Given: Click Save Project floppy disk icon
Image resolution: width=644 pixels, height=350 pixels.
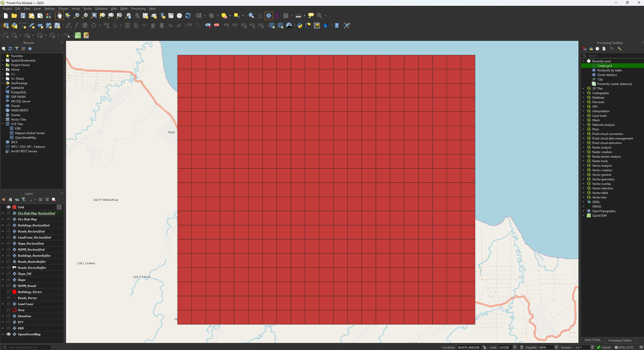Looking at the screenshot, I should coord(23,16).
